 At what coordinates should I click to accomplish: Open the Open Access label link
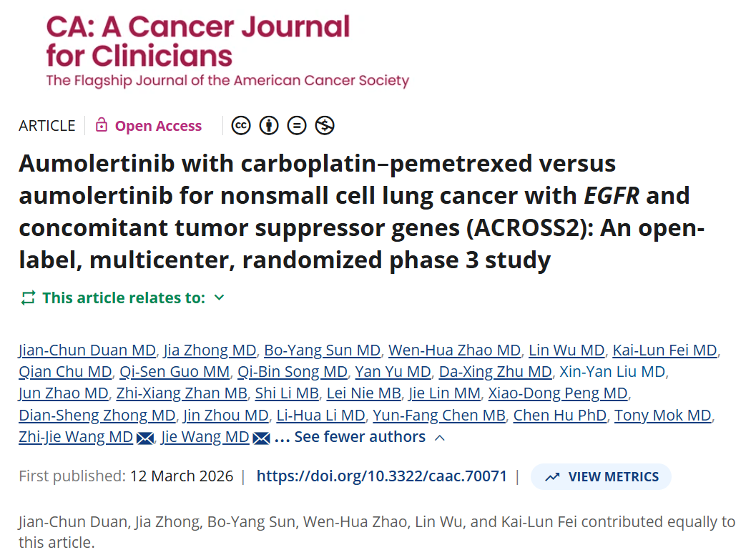[x=158, y=126]
